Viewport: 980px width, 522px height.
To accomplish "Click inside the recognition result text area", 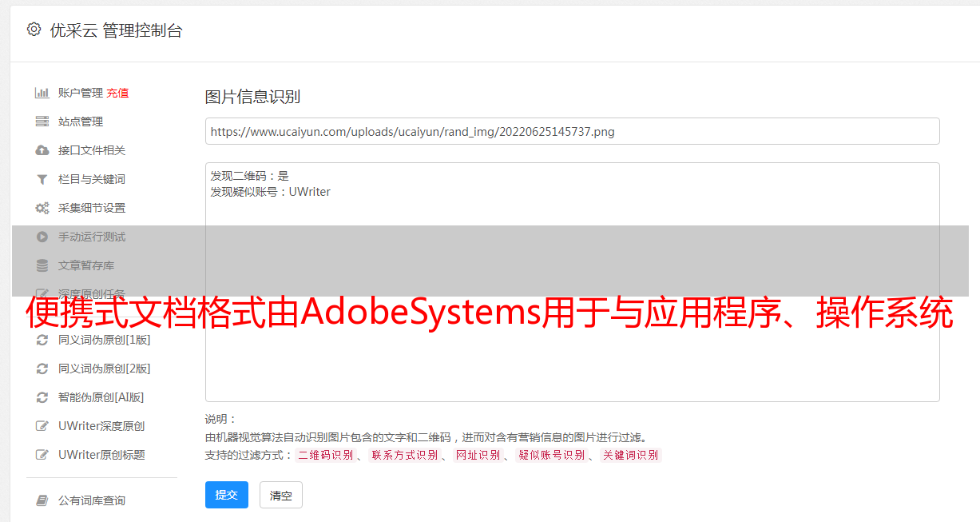I will click(x=572, y=282).
